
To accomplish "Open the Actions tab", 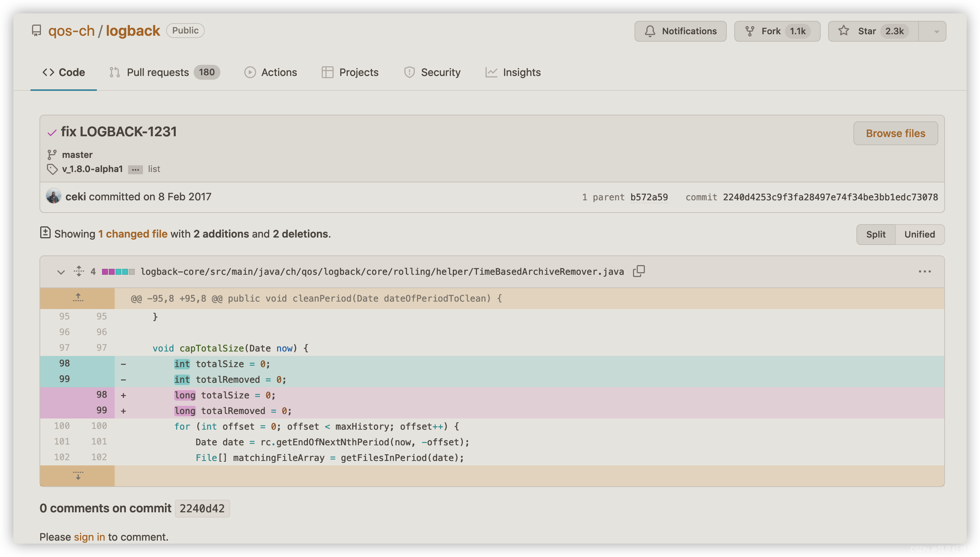I will pos(270,72).
